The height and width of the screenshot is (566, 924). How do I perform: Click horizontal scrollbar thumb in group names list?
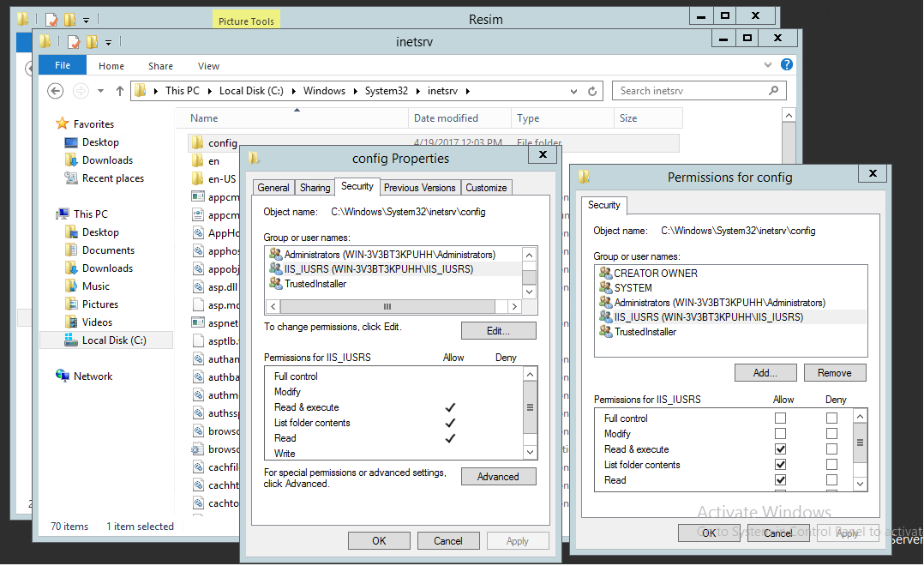(x=387, y=307)
